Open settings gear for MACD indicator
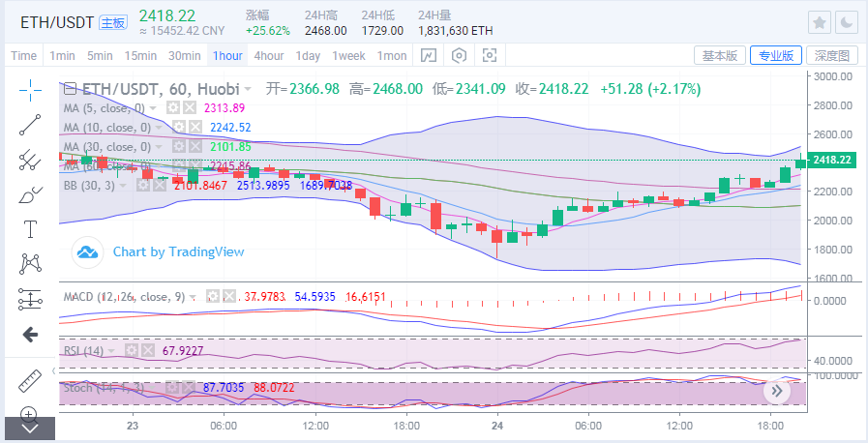 213,297
